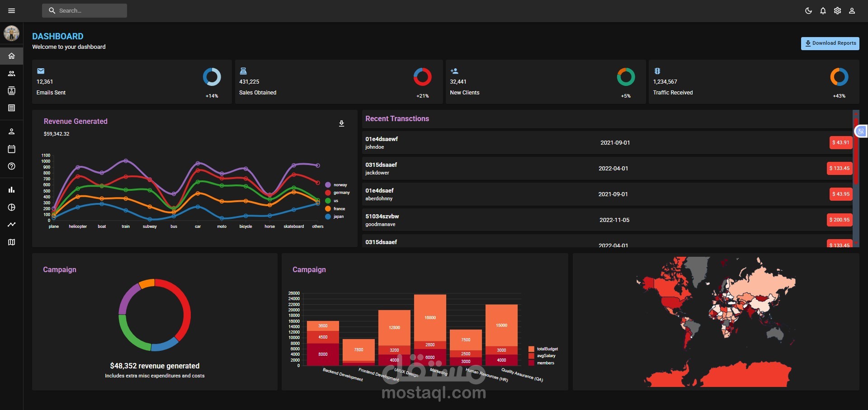Open the settings gear icon
868x410 pixels.
(x=837, y=10)
